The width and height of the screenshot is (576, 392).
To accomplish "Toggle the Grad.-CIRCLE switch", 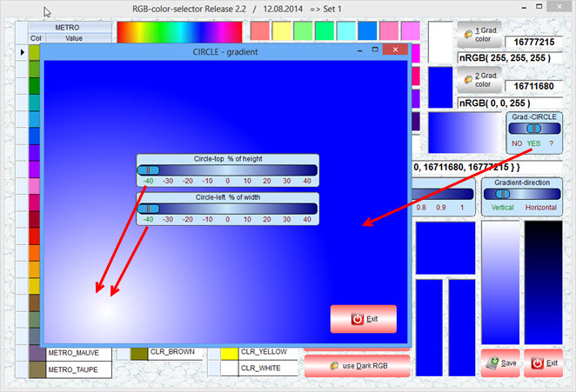I will (x=534, y=129).
